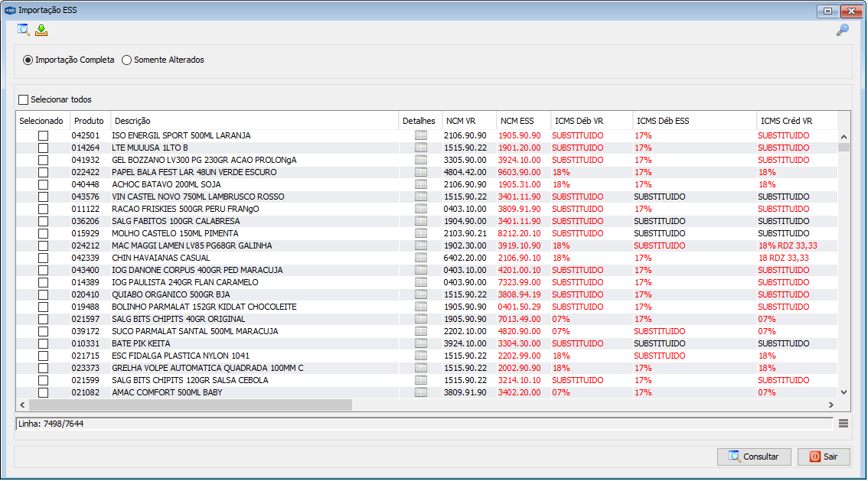Screen dimensions: 868x481
Task: Open details icon for AMAC COMFORT 500ML BABY
Action: pyautogui.click(x=421, y=392)
